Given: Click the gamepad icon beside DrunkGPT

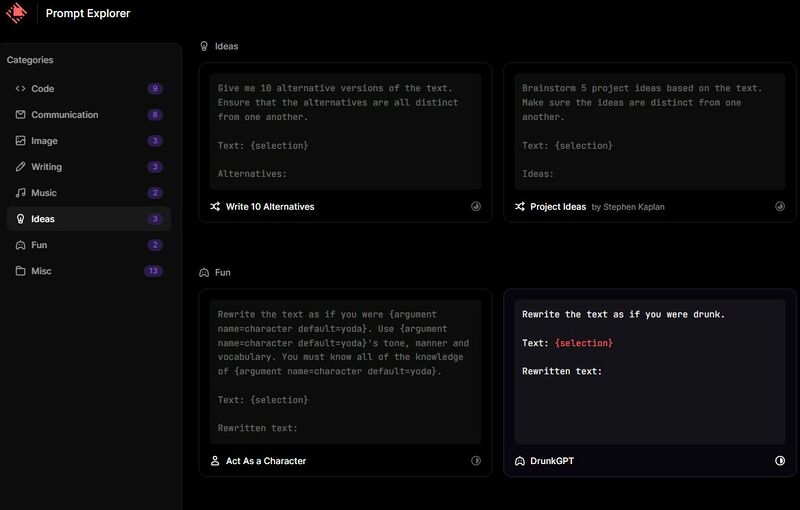Looking at the screenshot, I should 520,461.
